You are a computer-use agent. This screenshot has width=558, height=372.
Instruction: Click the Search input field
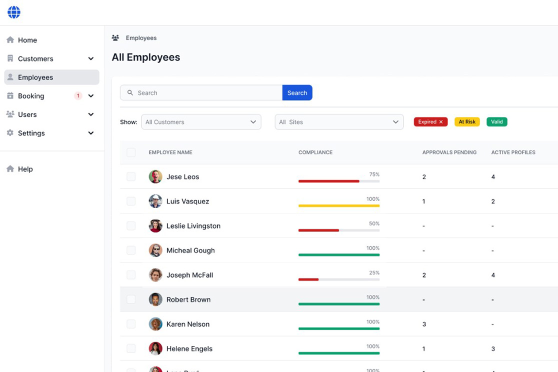click(201, 93)
